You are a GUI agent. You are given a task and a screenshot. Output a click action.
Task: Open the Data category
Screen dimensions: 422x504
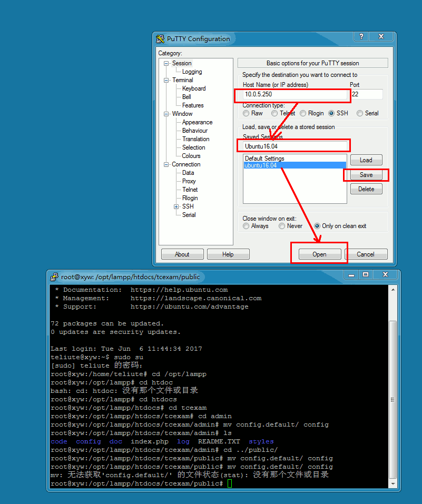(x=188, y=173)
